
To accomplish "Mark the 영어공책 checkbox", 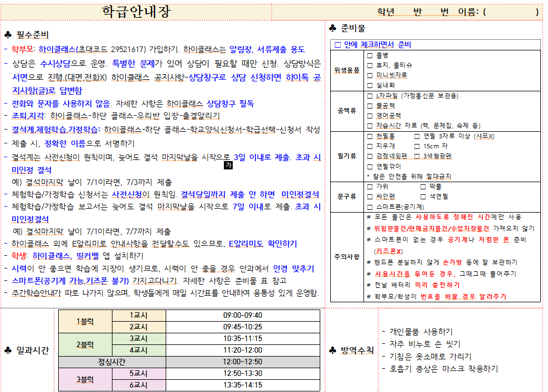I will tap(370, 116).
